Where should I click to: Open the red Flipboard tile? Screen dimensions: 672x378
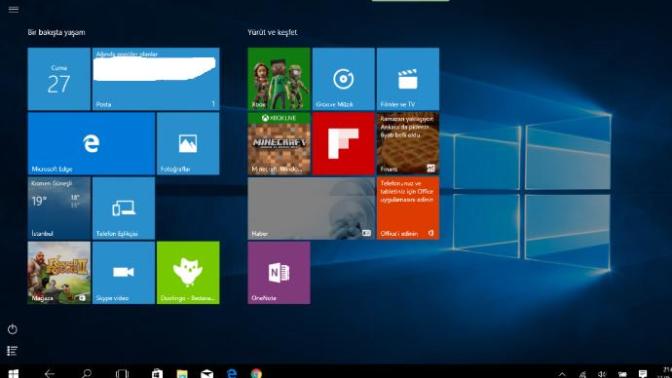tap(343, 144)
